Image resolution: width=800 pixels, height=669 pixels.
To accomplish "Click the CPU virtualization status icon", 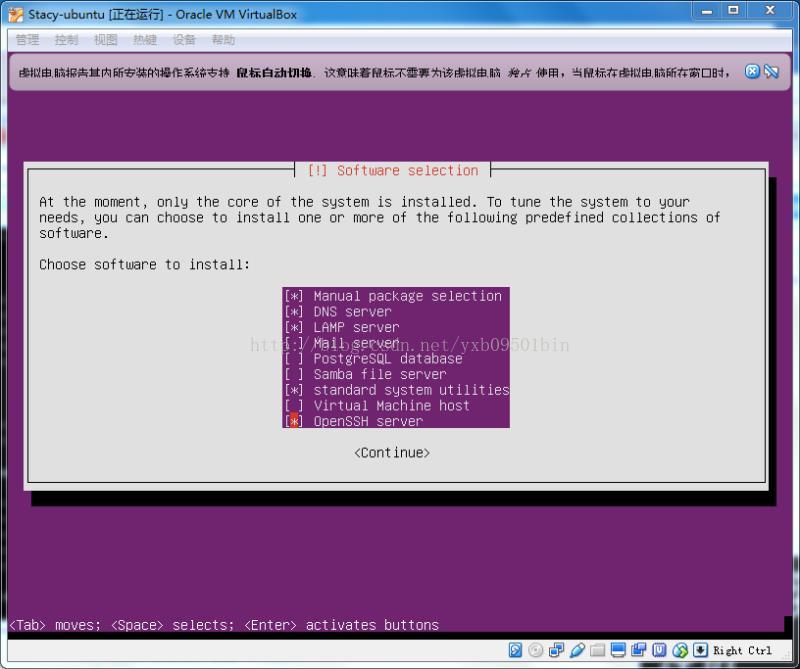I will 659,650.
